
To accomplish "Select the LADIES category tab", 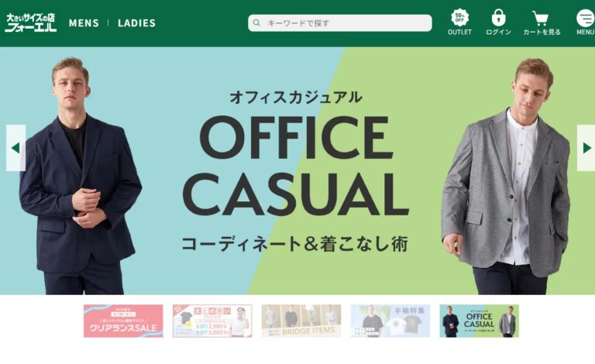I will 136,23.
